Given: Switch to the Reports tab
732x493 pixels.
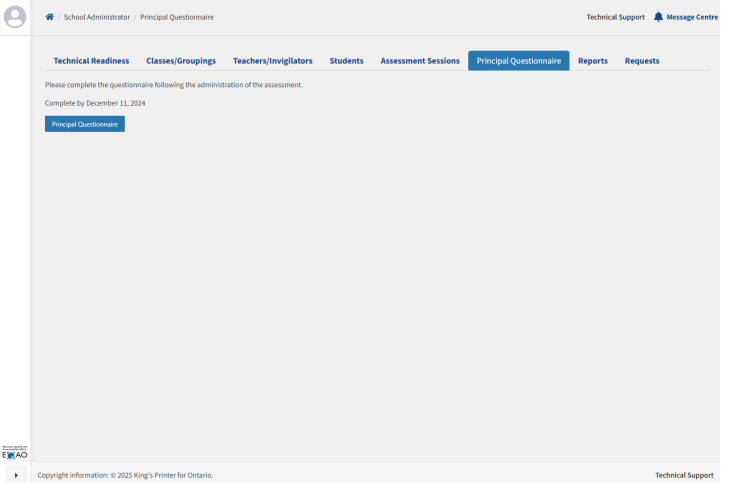Looking at the screenshot, I should (x=592, y=61).
